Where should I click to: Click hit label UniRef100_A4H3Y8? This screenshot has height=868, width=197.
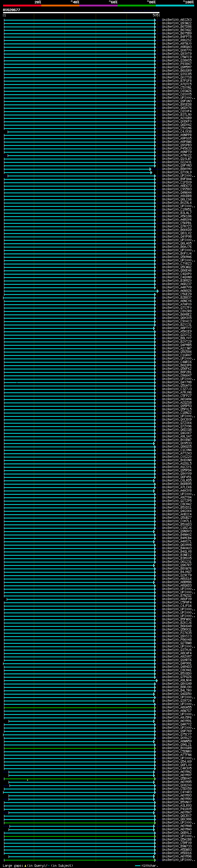click(x=176, y=491)
